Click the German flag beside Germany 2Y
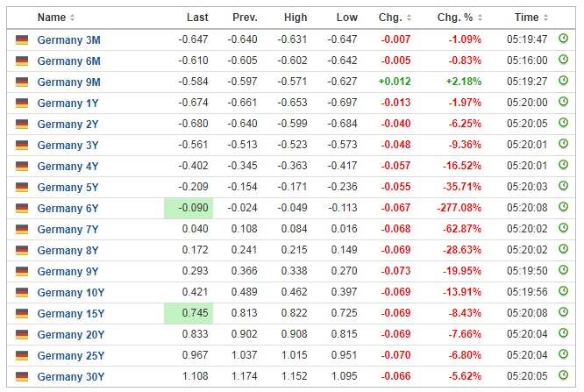584x392 pixels. (x=22, y=124)
